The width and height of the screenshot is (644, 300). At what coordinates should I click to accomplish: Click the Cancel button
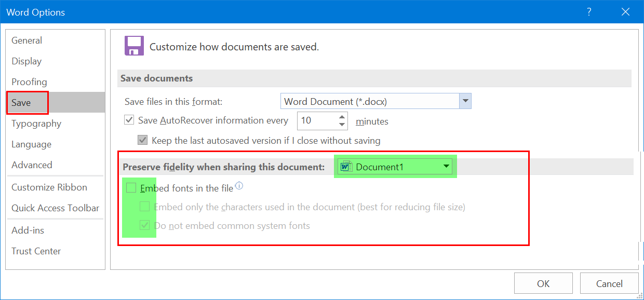click(609, 284)
